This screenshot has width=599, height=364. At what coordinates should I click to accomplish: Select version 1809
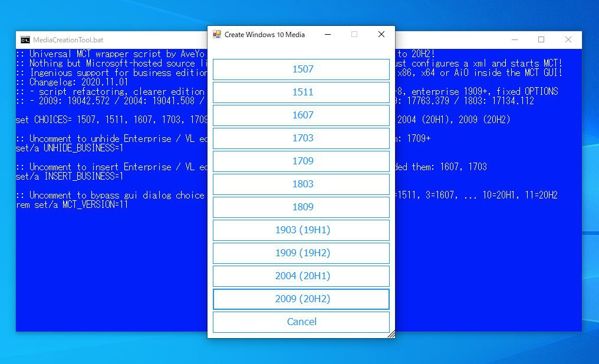[301, 207]
